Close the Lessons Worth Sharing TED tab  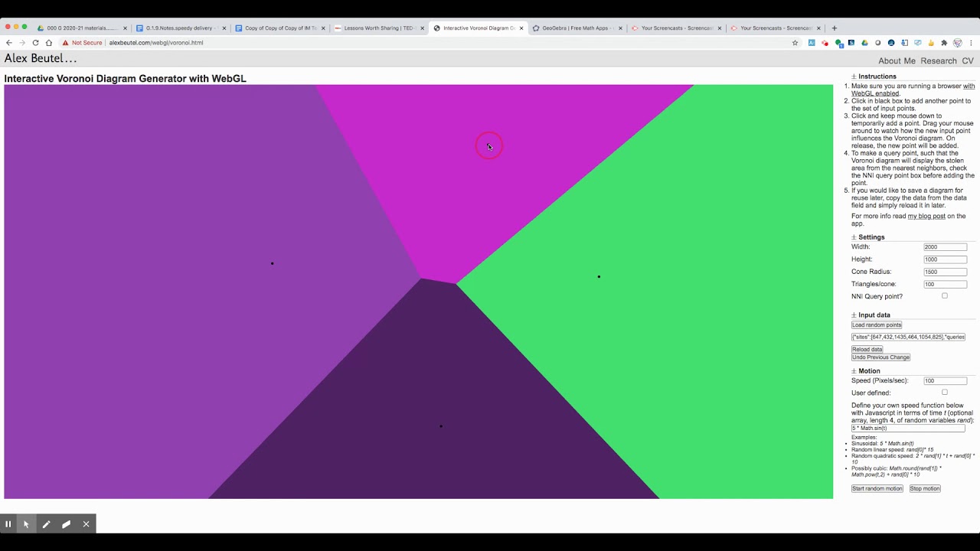coord(423,28)
